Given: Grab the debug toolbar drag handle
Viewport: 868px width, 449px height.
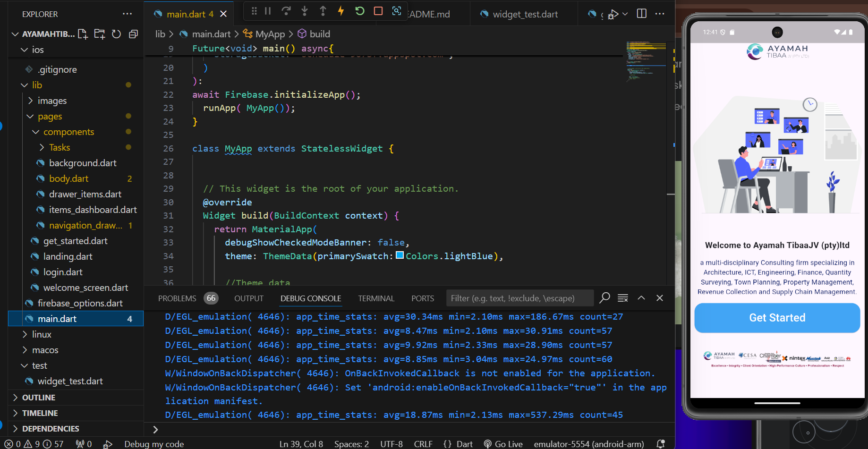Looking at the screenshot, I should click(254, 11).
